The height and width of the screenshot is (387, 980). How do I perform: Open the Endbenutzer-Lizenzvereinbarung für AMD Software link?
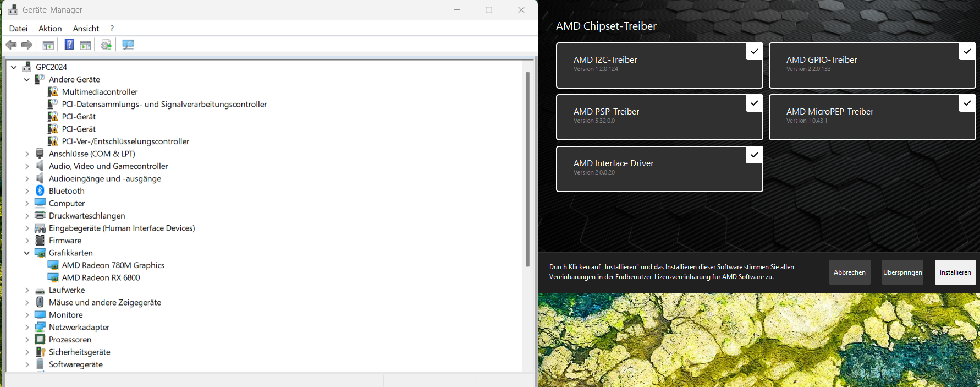click(690, 277)
